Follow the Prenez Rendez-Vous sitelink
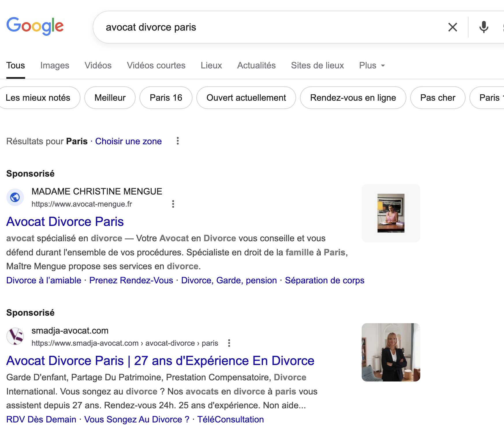Image resolution: width=504 pixels, height=434 pixels. [131, 280]
